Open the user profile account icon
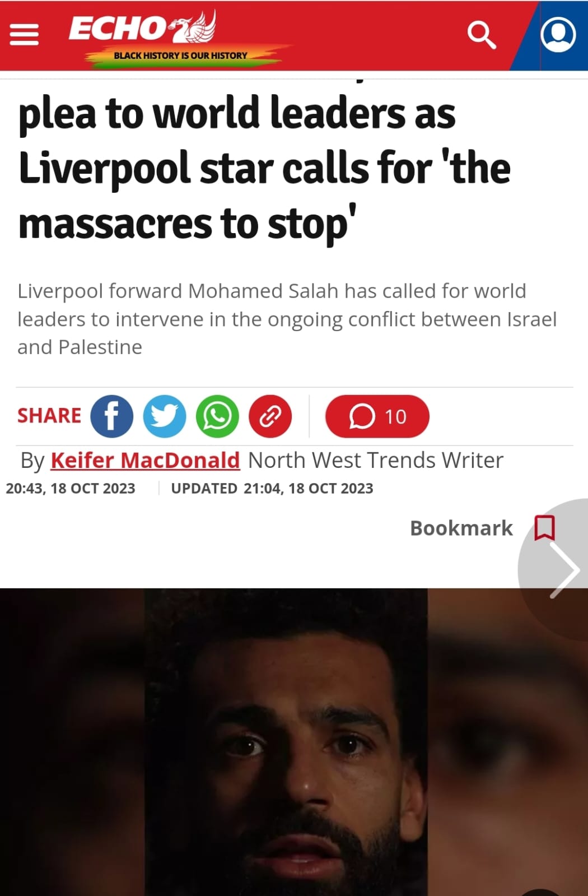This screenshot has height=896, width=588. (558, 35)
